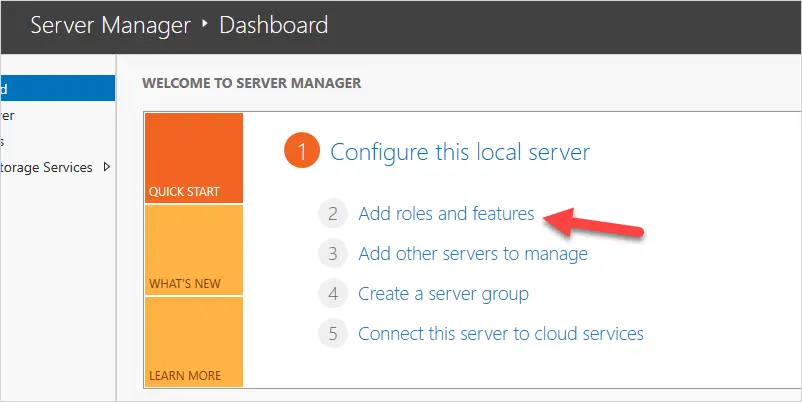Viewport: 802px width, 402px height.
Task: Switch to the WHAT'S NEW tile
Action: click(194, 250)
